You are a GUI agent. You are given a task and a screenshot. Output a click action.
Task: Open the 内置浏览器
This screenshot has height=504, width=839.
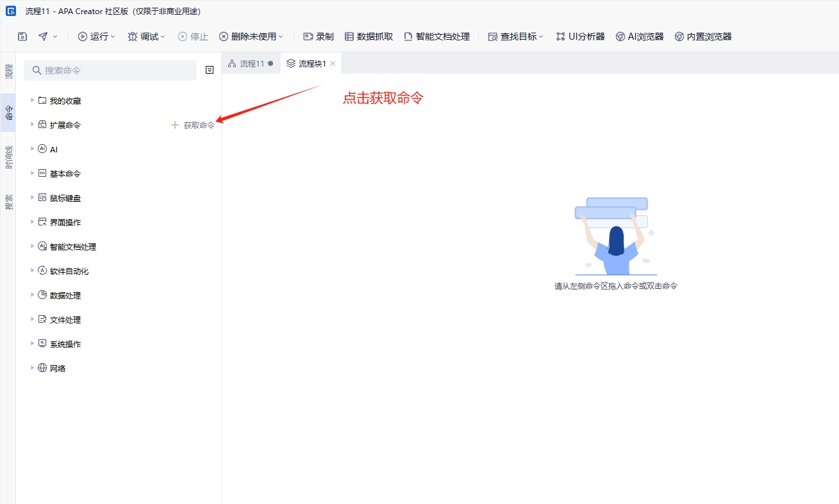pos(703,37)
